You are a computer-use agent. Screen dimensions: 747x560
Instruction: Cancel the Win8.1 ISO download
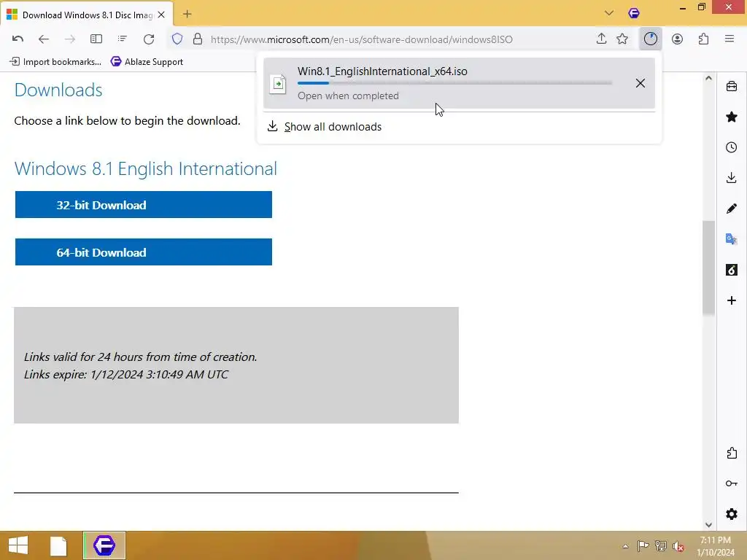point(640,83)
